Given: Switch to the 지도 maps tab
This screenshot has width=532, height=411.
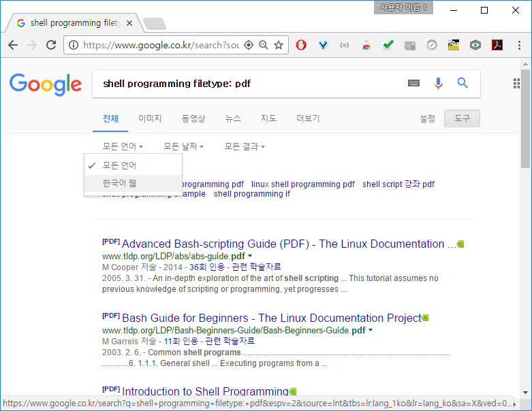Looking at the screenshot, I should coord(268,118).
